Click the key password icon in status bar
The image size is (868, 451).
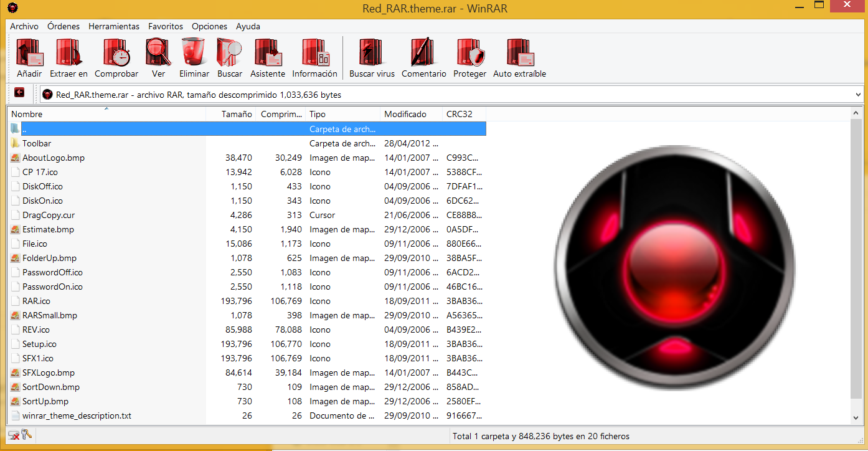(x=26, y=435)
